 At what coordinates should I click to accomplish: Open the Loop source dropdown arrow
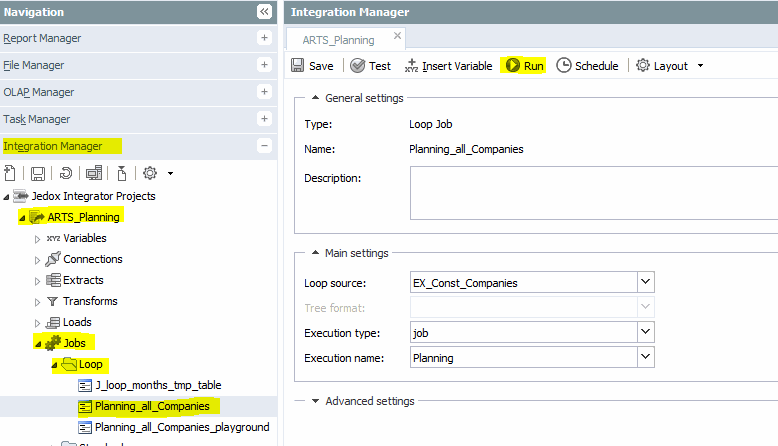[x=646, y=282]
